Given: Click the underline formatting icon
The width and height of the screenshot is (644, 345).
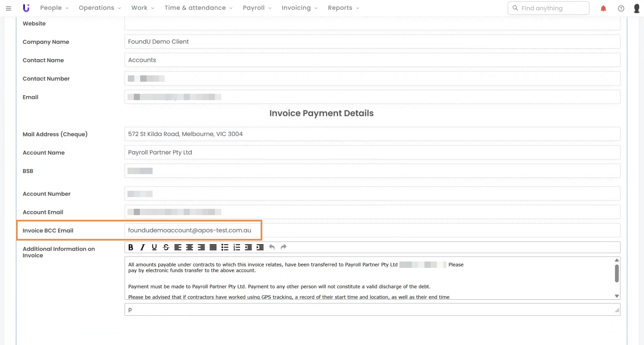Looking at the screenshot, I should pyautogui.click(x=154, y=247).
